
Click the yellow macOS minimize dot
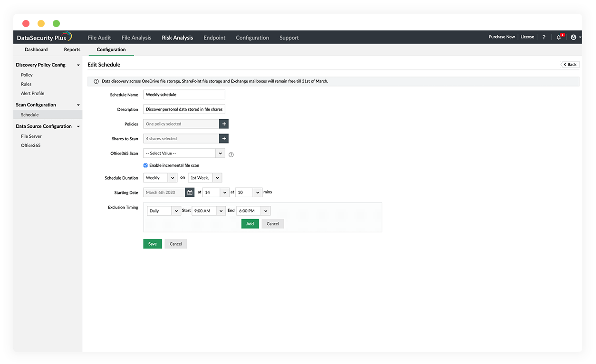pos(41,23)
